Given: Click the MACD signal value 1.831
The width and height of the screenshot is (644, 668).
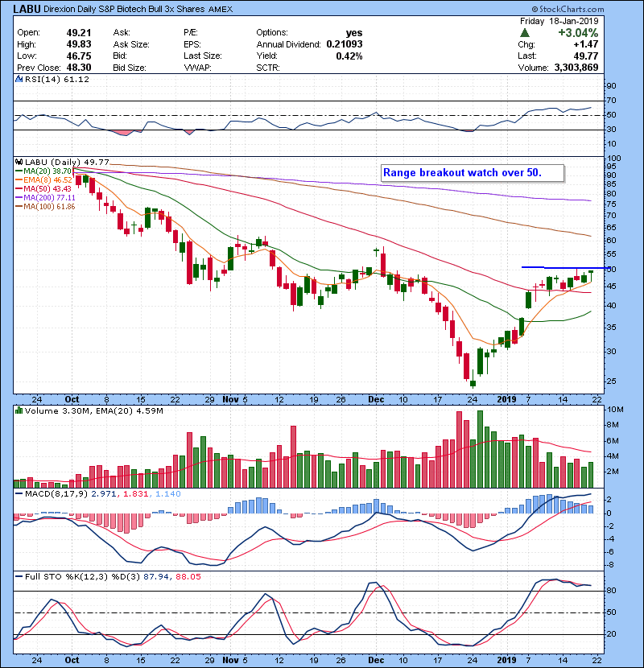Looking at the screenshot, I should click(x=135, y=494).
